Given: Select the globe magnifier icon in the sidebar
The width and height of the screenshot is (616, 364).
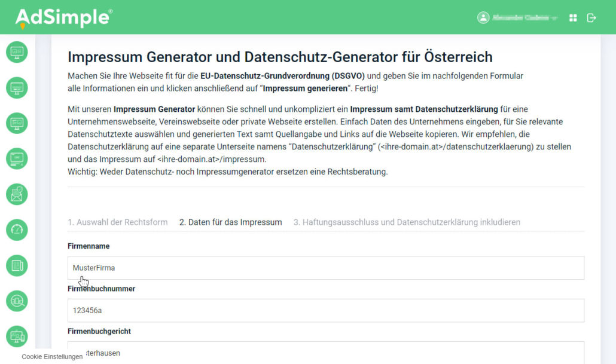Looking at the screenshot, I should click(16, 301).
